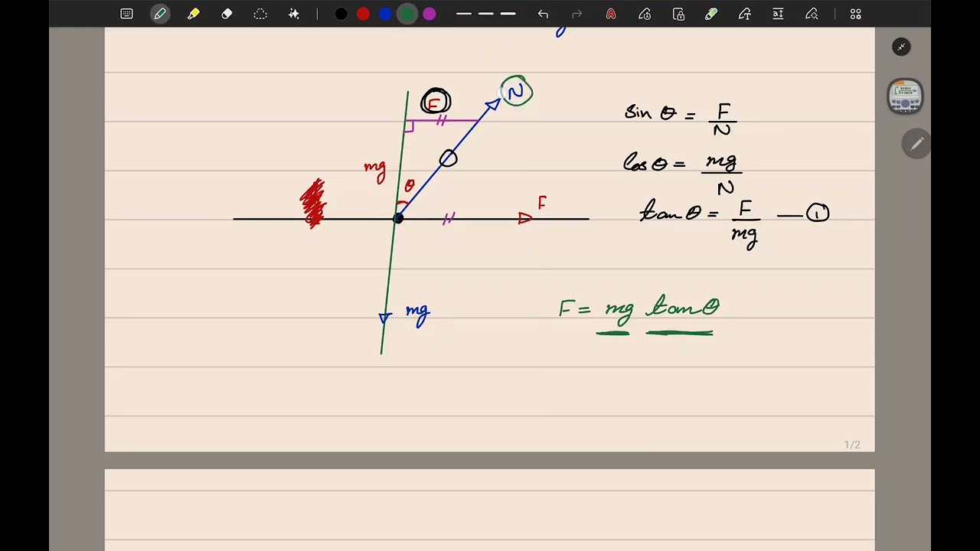
Task: Tap the red letter A pen icon
Action: point(611,14)
